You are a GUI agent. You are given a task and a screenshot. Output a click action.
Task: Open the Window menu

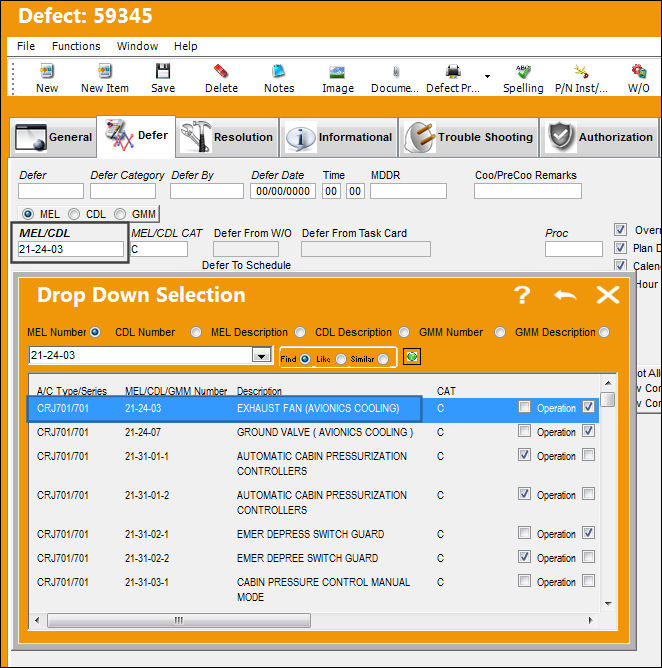138,46
